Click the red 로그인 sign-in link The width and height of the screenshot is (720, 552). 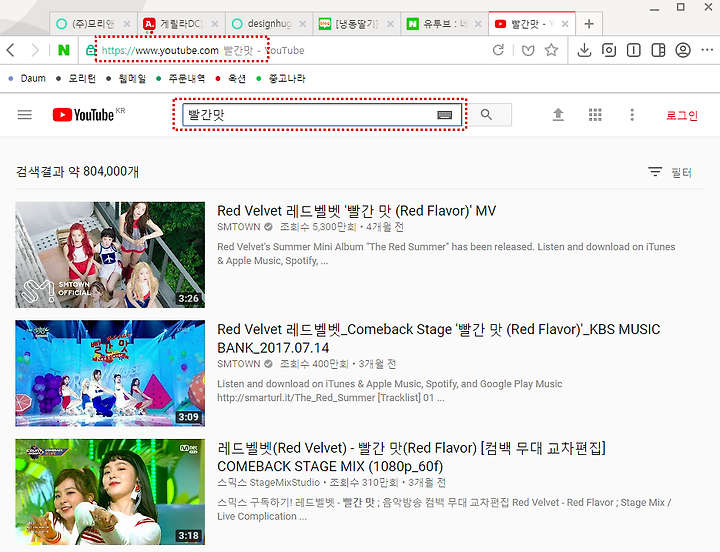tap(682, 115)
